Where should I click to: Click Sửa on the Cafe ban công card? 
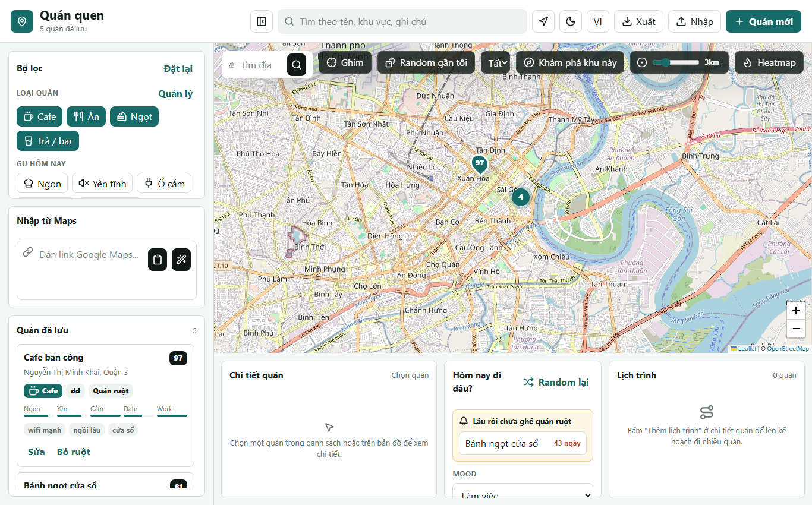click(x=36, y=452)
